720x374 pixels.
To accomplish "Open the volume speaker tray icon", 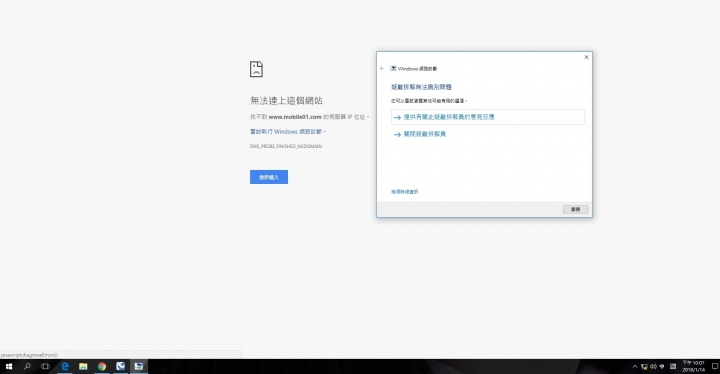I will click(x=653, y=367).
